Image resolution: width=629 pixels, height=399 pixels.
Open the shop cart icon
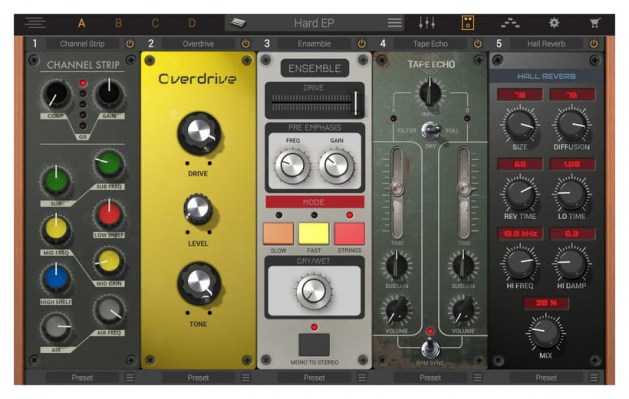point(595,23)
